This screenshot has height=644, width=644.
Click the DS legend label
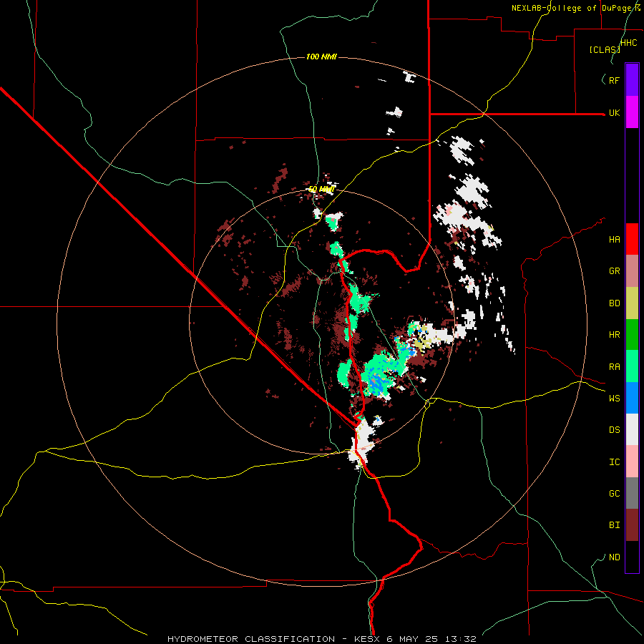[x=614, y=430]
